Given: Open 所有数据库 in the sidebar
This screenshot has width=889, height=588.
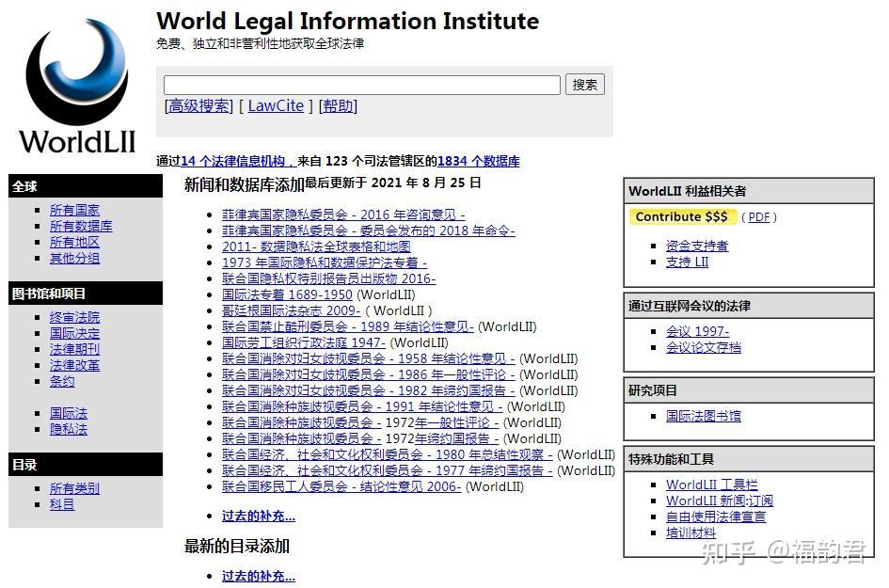Looking at the screenshot, I should [x=78, y=226].
